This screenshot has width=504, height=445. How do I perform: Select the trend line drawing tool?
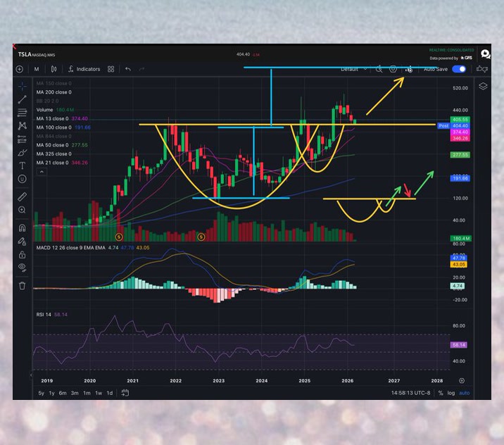[23, 99]
